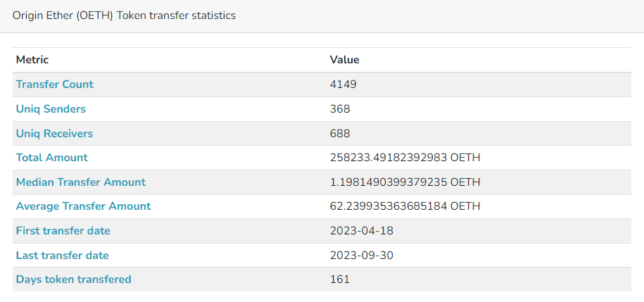This screenshot has height=302, width=644.
Task: Click the median amount 1.198 OETH value
Action: pos(405,182)
